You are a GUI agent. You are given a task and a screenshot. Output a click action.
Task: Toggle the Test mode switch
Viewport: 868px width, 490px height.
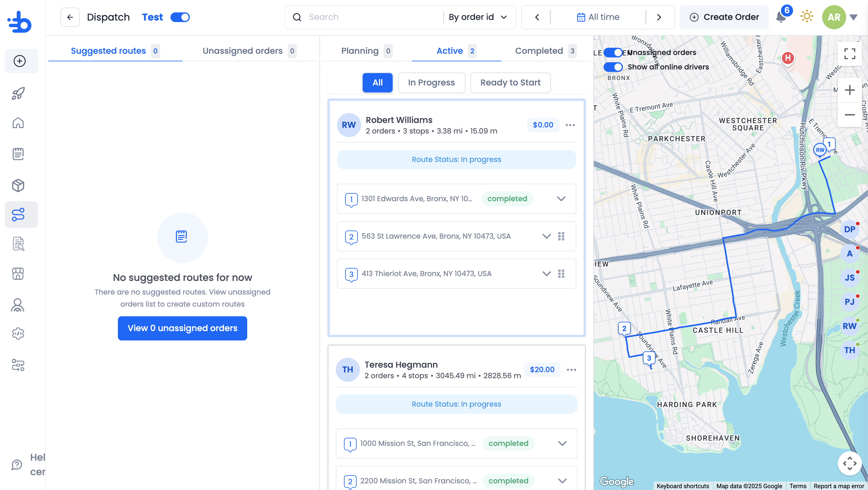[x=180, y=17]
